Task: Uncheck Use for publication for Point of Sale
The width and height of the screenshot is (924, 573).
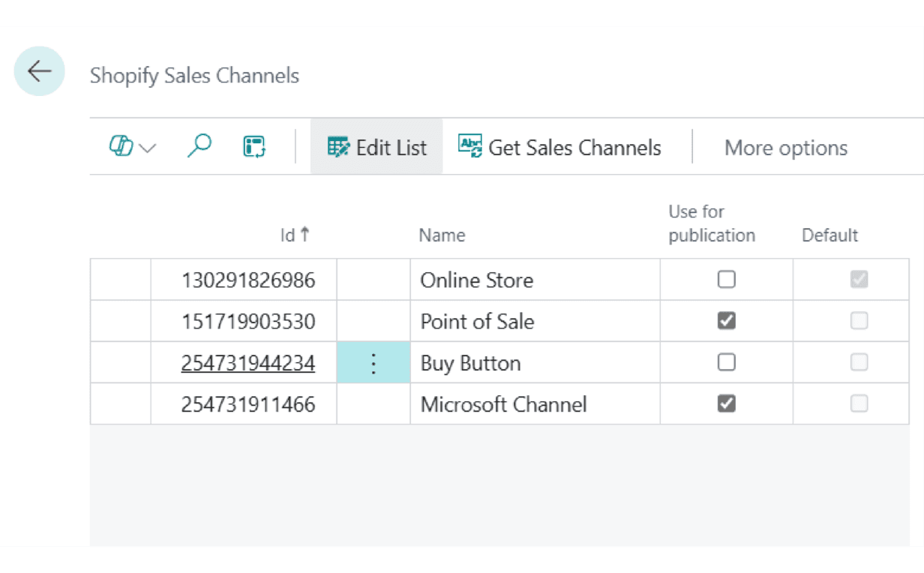Action: (726, 321)
